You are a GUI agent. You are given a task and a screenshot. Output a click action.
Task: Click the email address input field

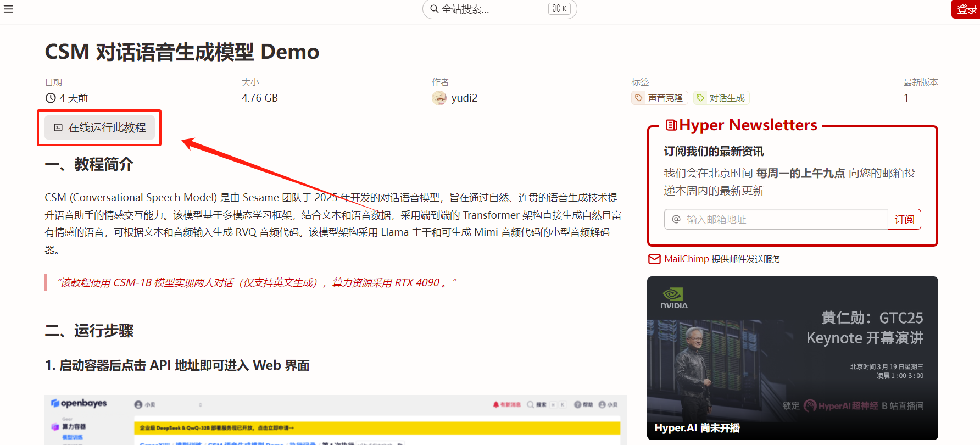click(776, 219)
